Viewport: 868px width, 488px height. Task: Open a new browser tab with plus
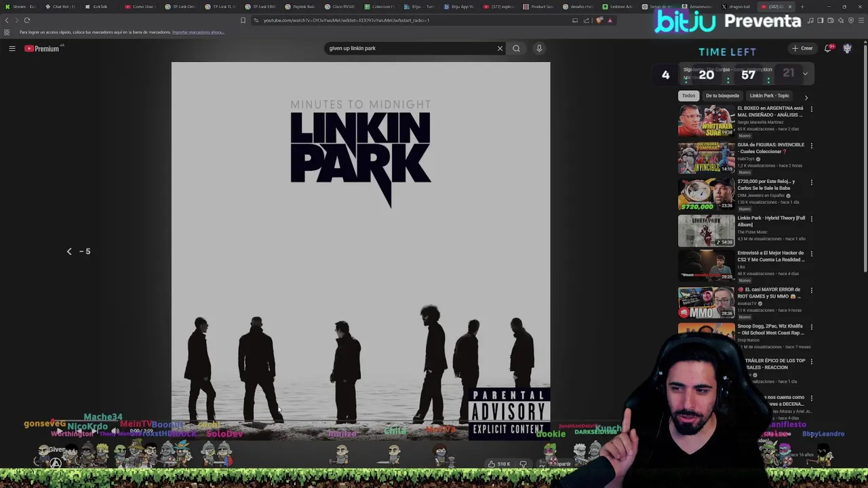(802, 7)
